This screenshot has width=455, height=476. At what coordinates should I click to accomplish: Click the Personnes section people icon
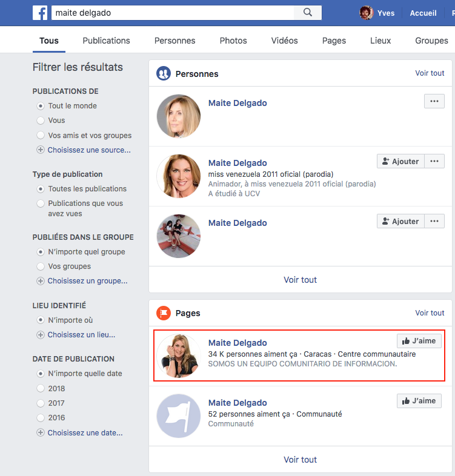click(x=164, y=73)
